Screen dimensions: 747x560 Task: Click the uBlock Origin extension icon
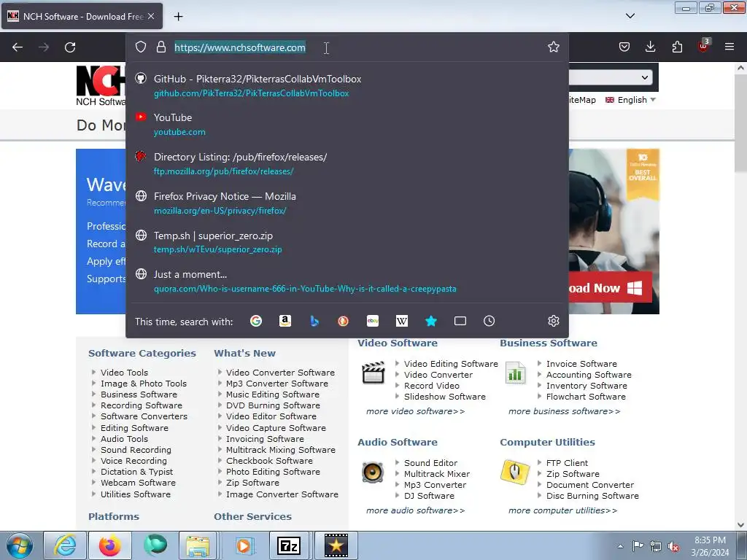(x=703, y=46)
